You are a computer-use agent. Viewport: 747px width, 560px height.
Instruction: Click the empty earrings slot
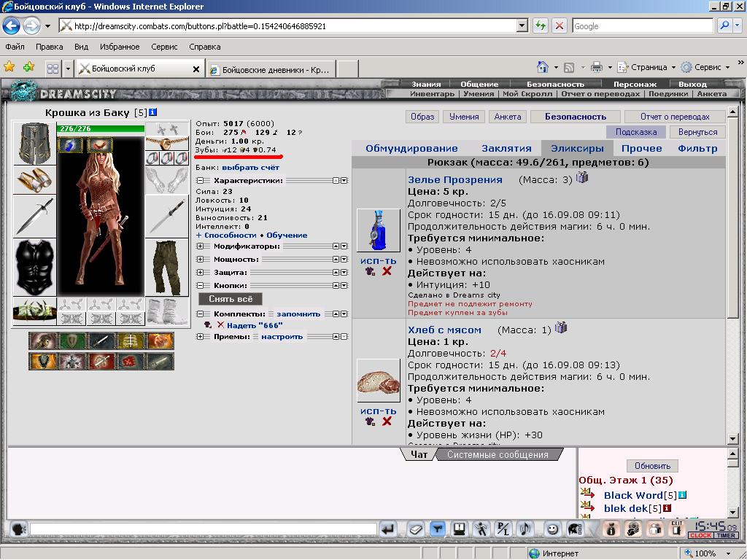167,129
